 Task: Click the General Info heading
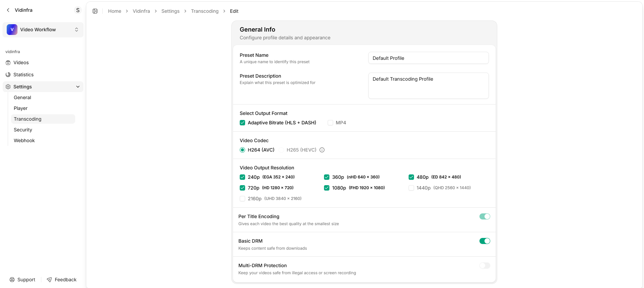pos(258,30)
